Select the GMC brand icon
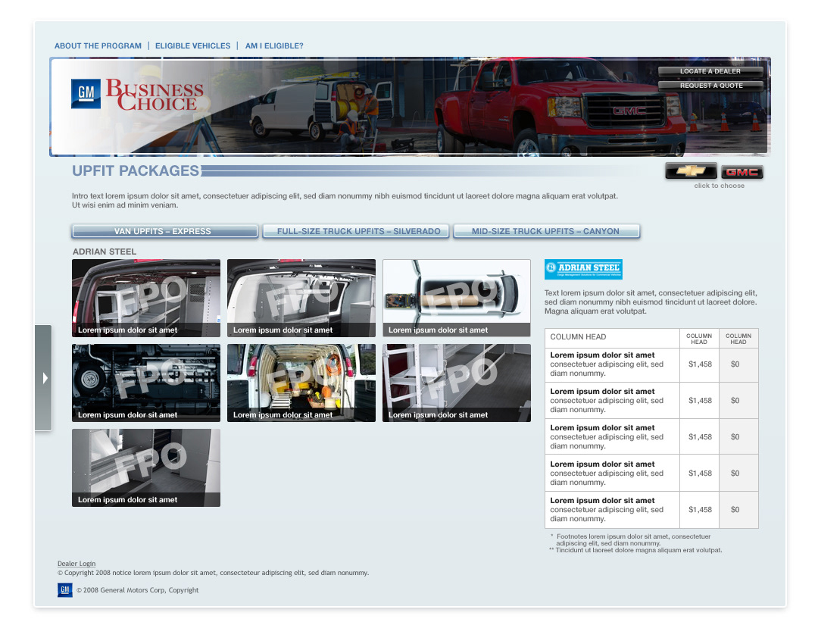 742,172
